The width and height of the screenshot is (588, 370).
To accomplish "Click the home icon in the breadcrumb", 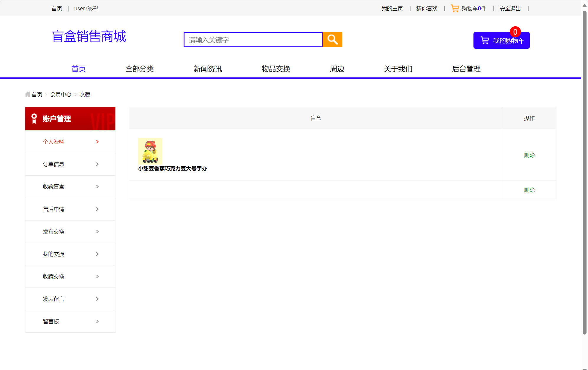I will point(28,94).
